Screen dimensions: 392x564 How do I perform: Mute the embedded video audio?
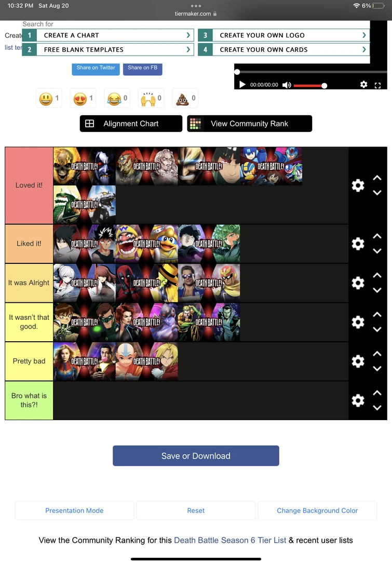click(287, 85)
